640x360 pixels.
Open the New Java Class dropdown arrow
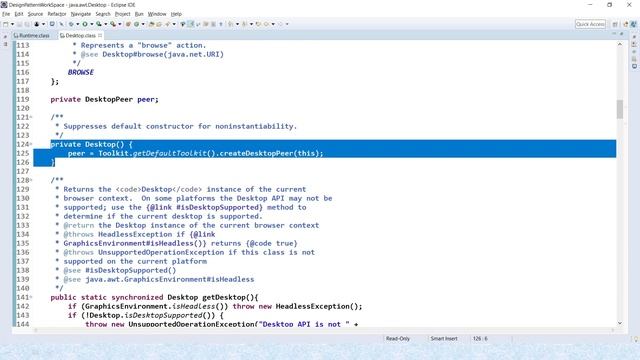[143, 24]
